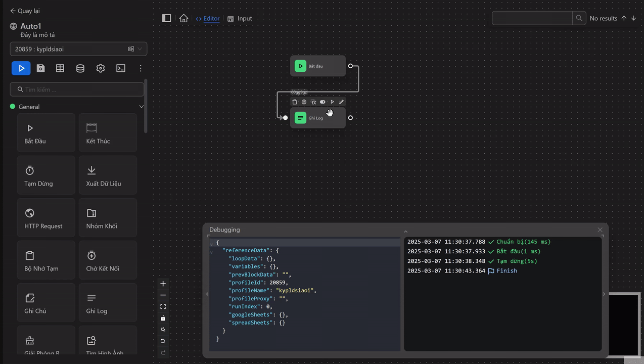Open the database icon in the toolbar

pyautogui.click(x=80, y=68)
